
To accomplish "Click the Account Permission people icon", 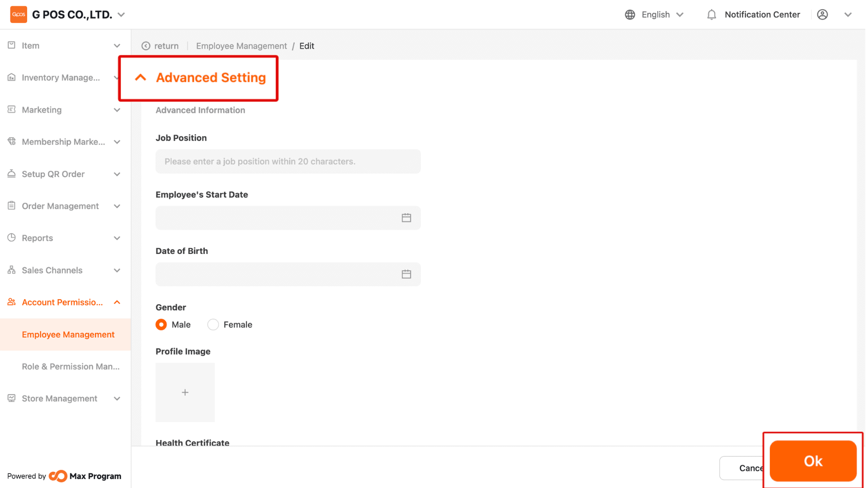I will point(12,302).
